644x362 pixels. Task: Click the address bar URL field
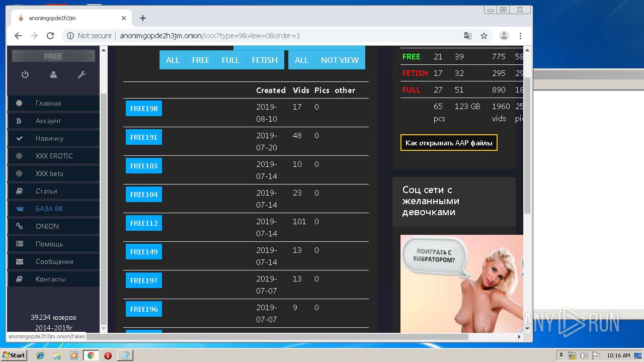287,36
